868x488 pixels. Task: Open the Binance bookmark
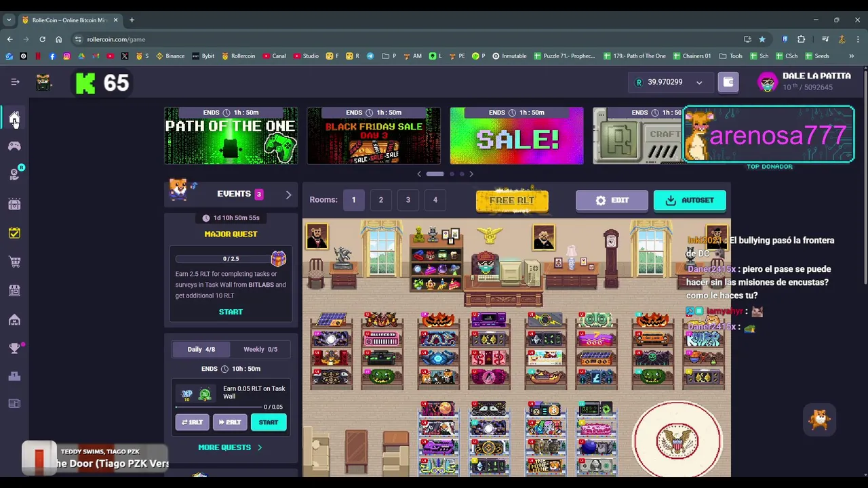pos(170,56)
